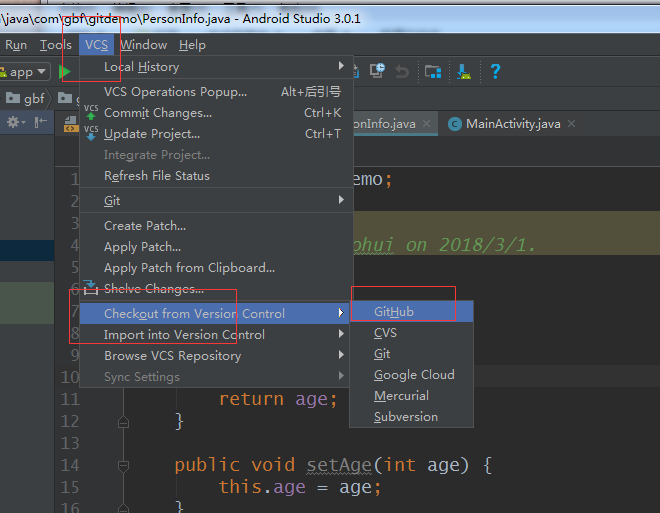The width and height of the screenshot is (660, 513).
Task: Select Update Project menu item
Action: pyautogui.click(x=216, y=134)
